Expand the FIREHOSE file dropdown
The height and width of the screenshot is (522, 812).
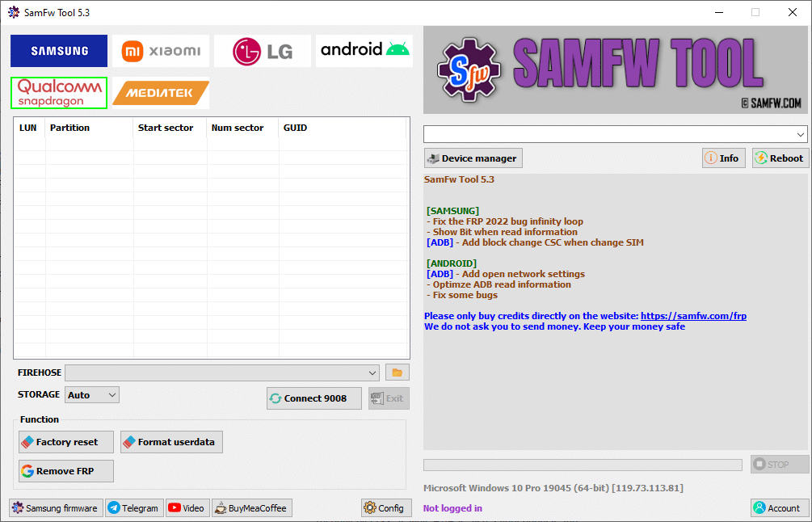click(x=222, y=373)
